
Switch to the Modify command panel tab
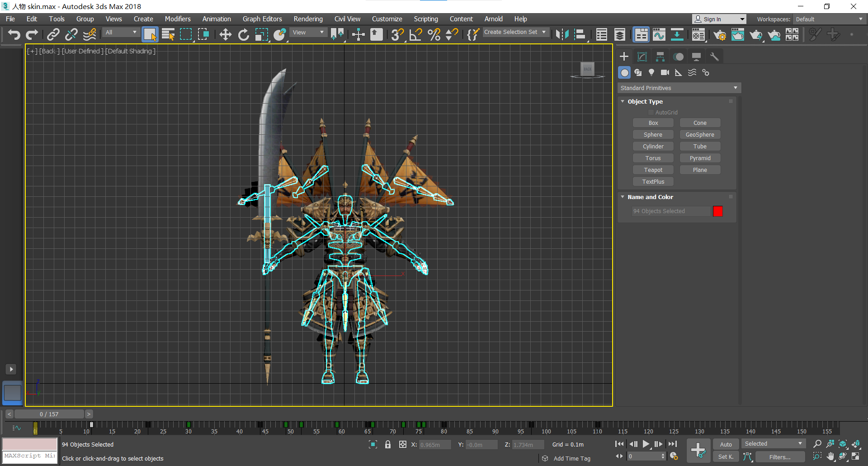(x=642, y=57)
